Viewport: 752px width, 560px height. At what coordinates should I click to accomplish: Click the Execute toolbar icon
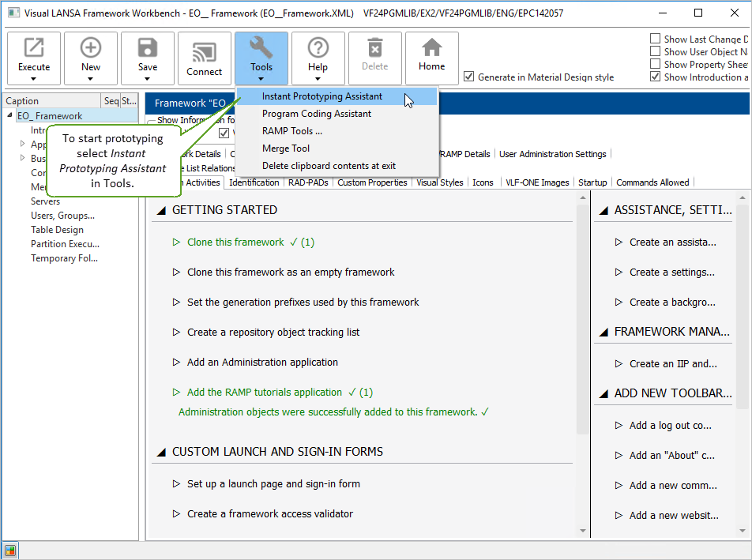34,49
